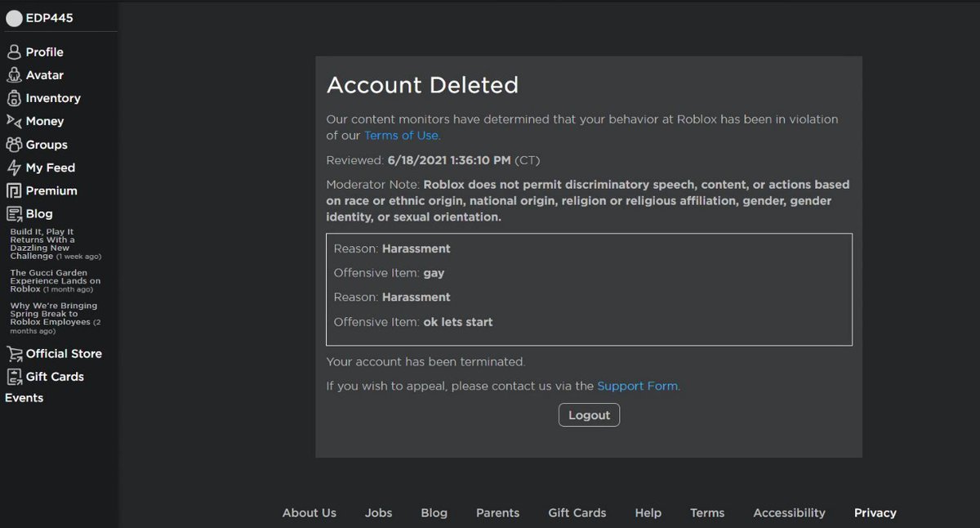Go to Avatar in sidebar
The height and width of the screenshot is (528, 980).
44,74
